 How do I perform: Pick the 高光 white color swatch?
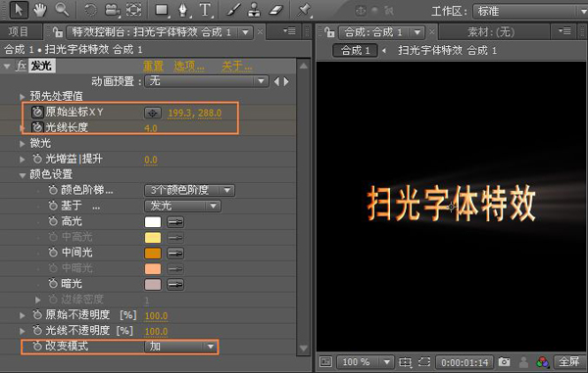(x=153, y=222)
